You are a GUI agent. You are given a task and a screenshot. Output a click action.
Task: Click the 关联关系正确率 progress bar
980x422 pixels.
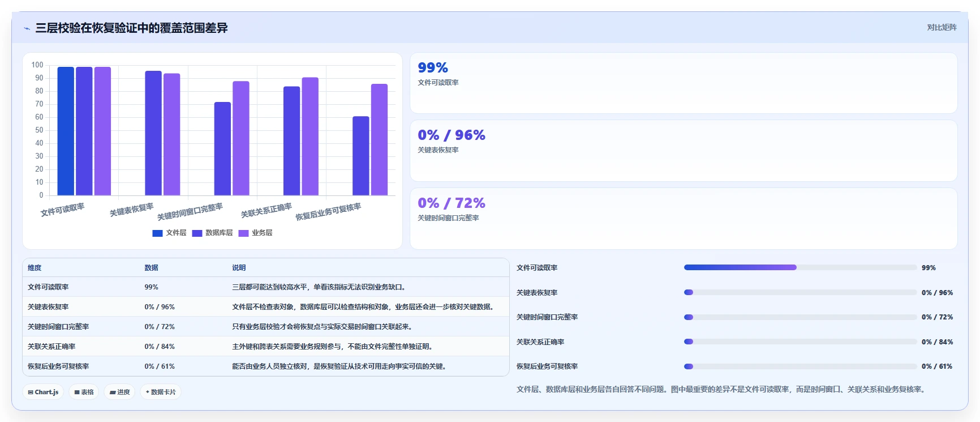coord(800,342)
